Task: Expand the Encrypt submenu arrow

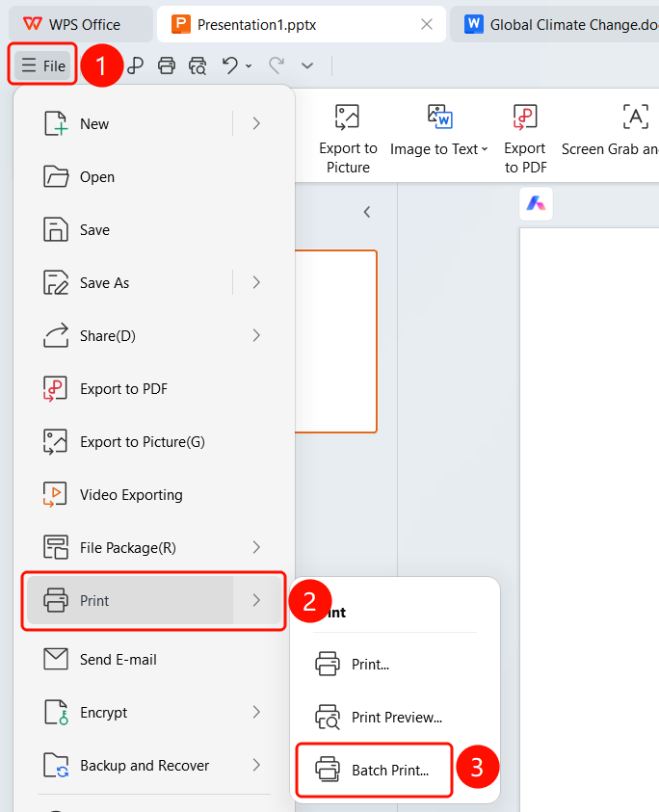Action: [x=256, y=713]
